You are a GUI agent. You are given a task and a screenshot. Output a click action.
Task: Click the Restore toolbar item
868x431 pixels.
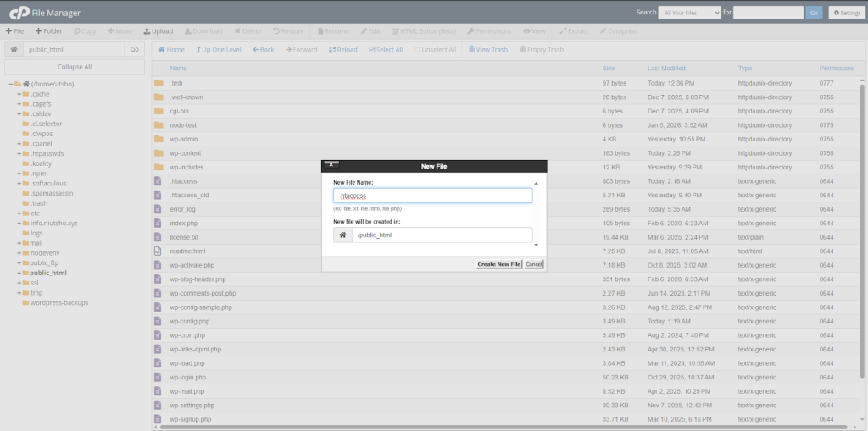[x=288, y=31]
